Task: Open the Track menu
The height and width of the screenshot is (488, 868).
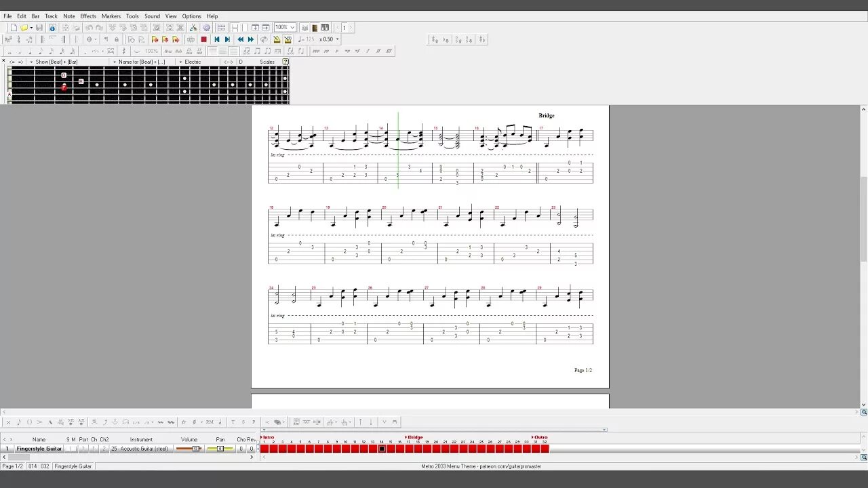Action: [x=51, y=16]
